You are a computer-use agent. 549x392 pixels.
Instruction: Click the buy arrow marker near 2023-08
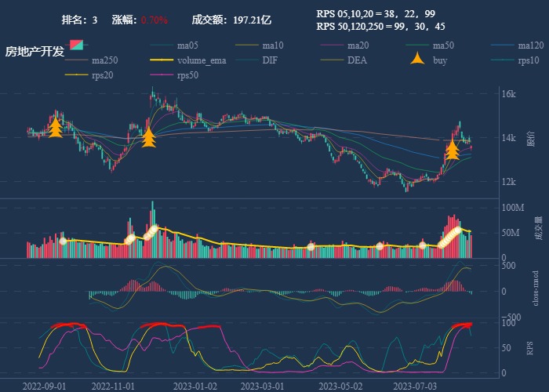pyautogui.click(x=452, y=149)
